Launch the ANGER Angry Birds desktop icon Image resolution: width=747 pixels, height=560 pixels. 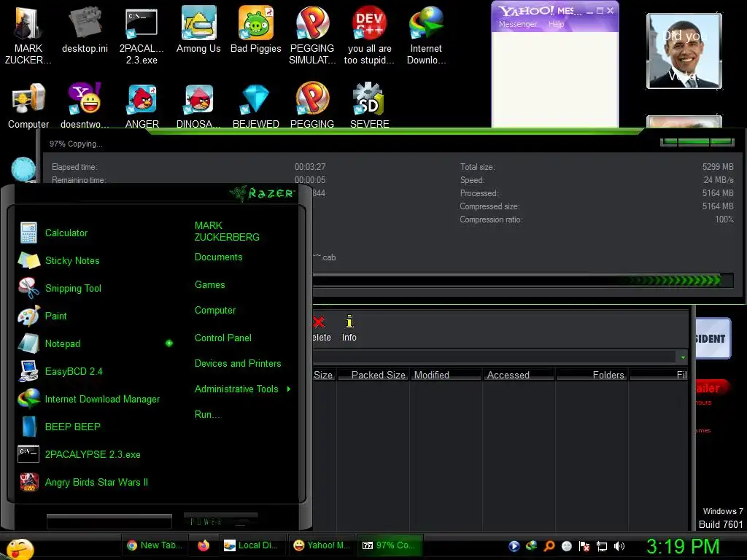(x=142, y=105)
